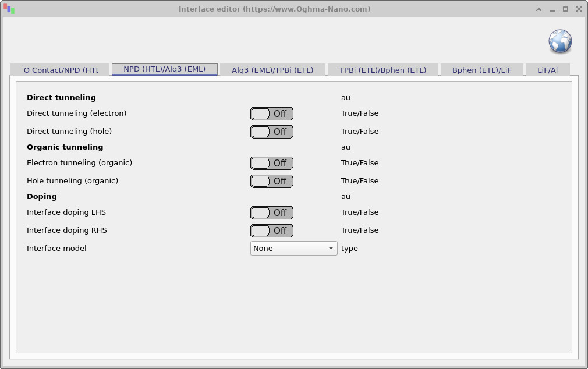This screenshot has height=369, width=588.
Task: Toggle Hole tunneling (organic) on
Action: pyautogui.click(x=271, y=181)
